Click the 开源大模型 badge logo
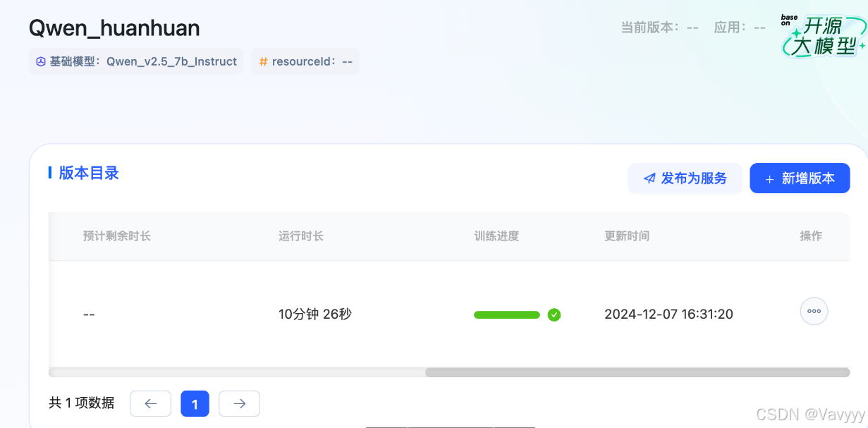The image size is (868, 428). 823,35
